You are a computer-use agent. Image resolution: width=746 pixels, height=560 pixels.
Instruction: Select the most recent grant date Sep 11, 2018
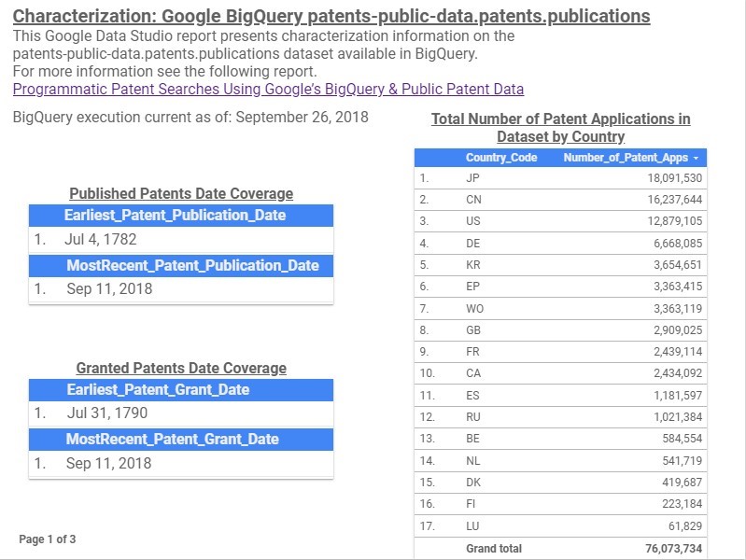[108, 464]
